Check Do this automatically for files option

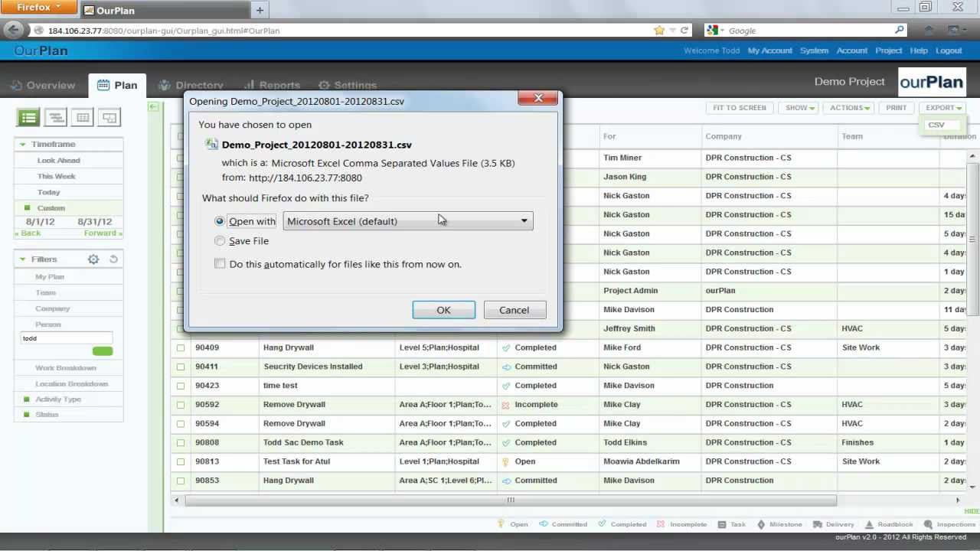coord(220,263)
